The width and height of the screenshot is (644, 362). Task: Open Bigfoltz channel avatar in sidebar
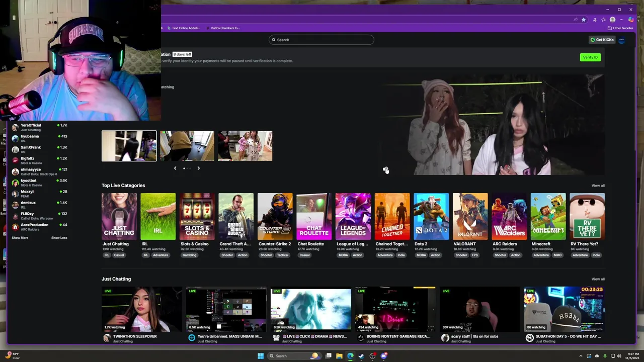tap(15, 160)
